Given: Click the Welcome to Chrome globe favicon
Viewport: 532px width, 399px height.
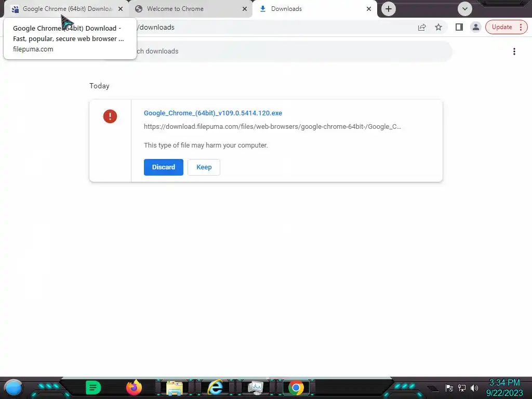Looking at the screenshot, I should (x=138, y=9).
